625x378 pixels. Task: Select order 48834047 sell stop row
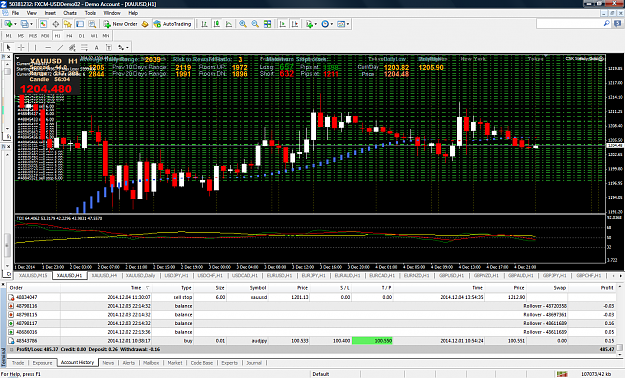pyautogui.click(x=312, y=297)
